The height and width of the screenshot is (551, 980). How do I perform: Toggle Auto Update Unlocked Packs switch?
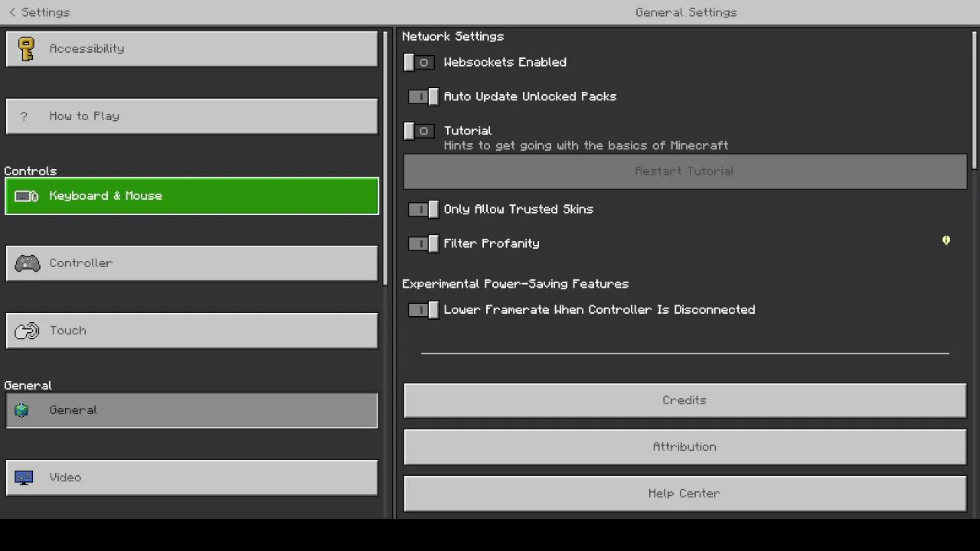(423, 97)
